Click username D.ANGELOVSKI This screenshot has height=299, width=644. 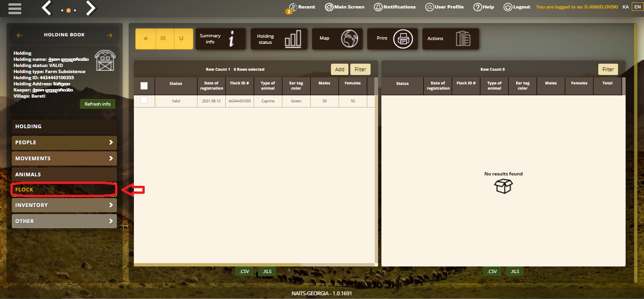click(602, 7)
